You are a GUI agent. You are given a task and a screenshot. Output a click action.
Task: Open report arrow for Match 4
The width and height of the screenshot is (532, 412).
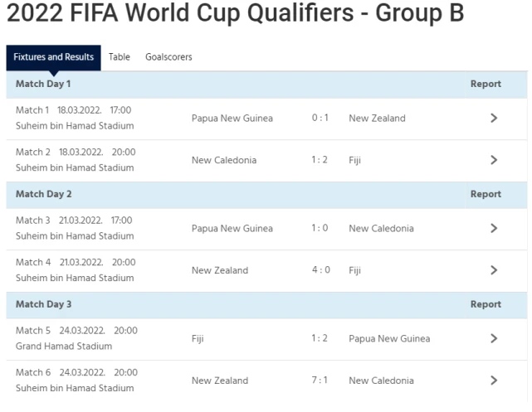(x=494, y=270)
